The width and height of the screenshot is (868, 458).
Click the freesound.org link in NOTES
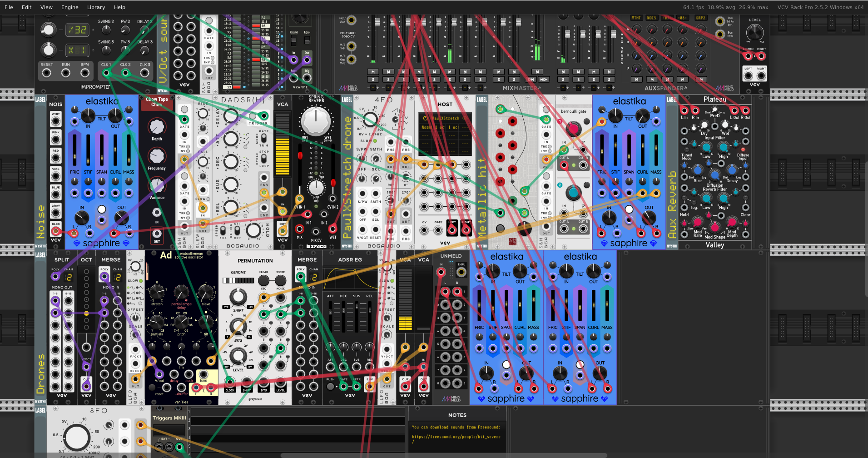point(456,437)
